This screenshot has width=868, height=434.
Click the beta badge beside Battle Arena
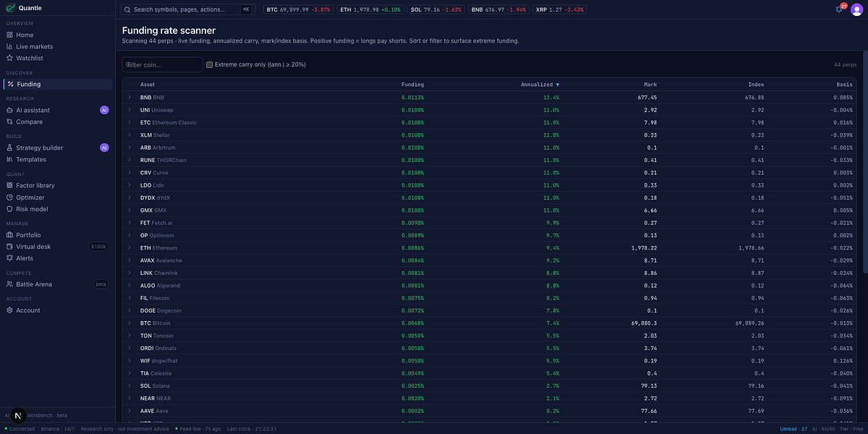click(x=101, y=284)
